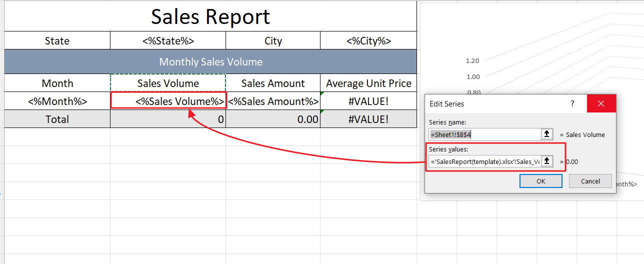Click the range selector icon beside Series values
644x264 pixels.
(547, 161)
